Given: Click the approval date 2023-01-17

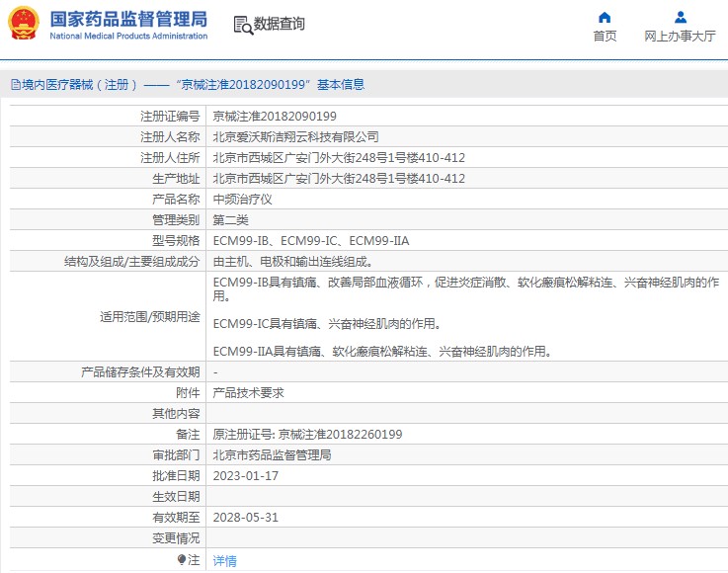Looking at the screenshot, I should [x=246, y=475].
